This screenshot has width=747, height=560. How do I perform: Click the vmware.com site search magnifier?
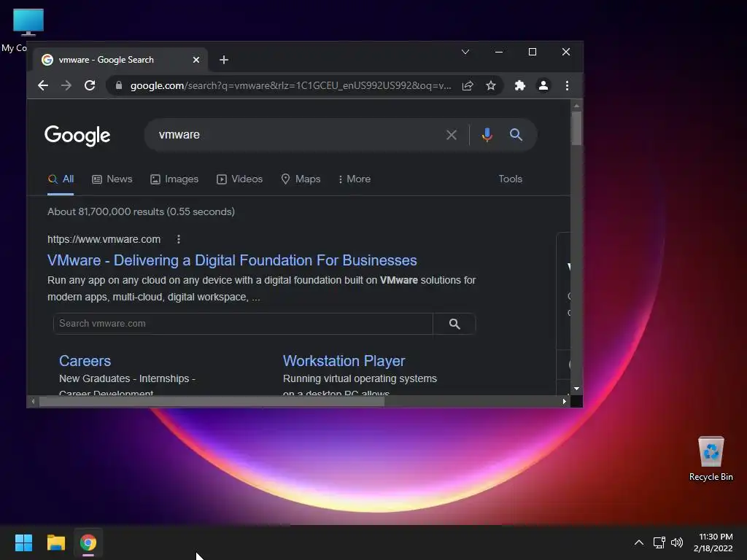pyautogui.click(x=454, y=324)
